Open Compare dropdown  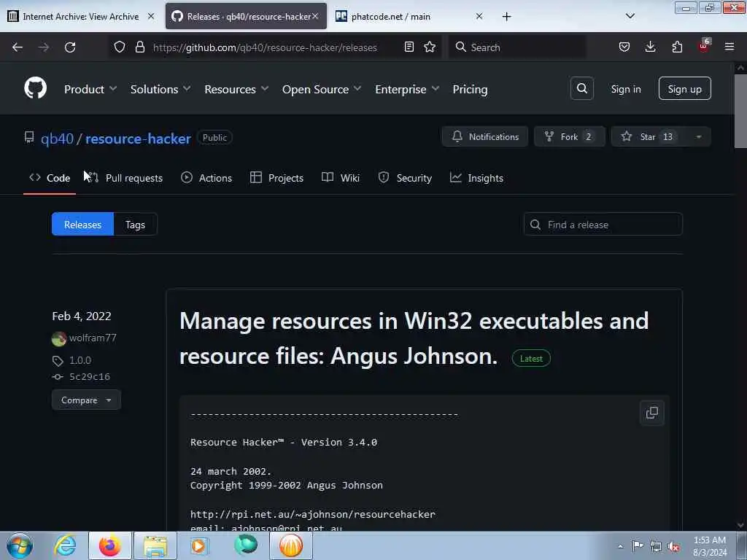[x=86, y=400]
